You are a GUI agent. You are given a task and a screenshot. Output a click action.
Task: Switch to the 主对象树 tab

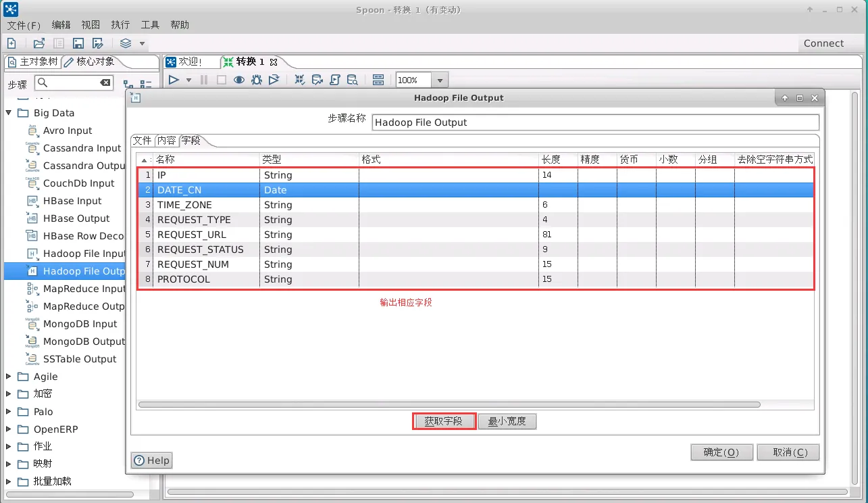(33, 62)
